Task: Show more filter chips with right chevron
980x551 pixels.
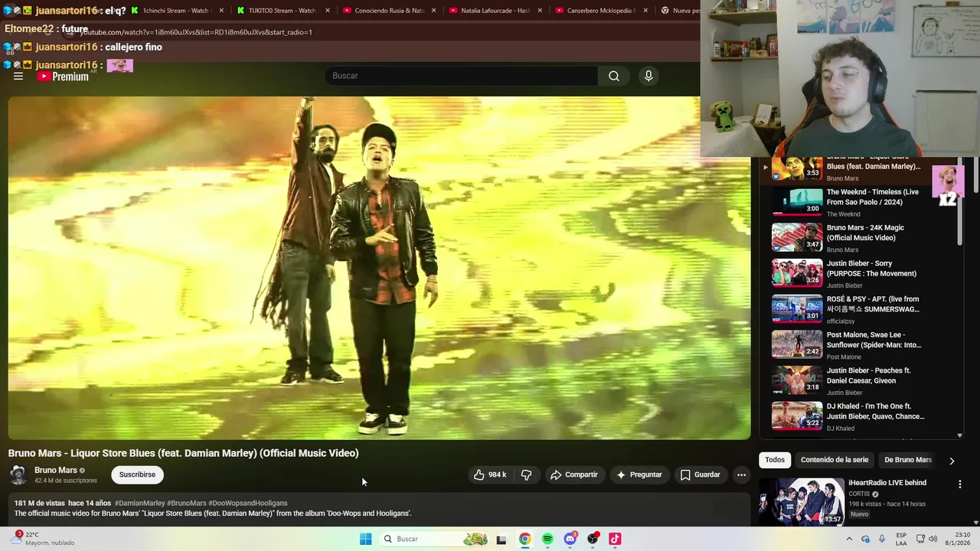Action: [952, 461]
